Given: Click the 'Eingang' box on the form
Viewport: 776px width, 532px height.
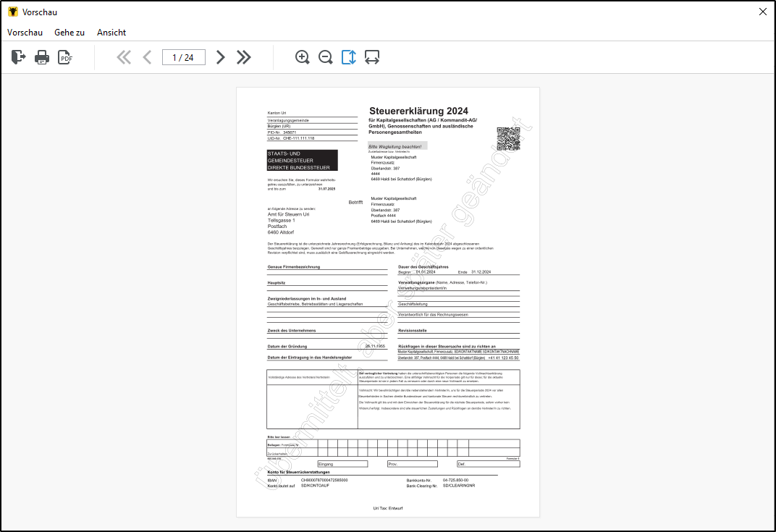Looking at the screenshot, I should [342, 464].
